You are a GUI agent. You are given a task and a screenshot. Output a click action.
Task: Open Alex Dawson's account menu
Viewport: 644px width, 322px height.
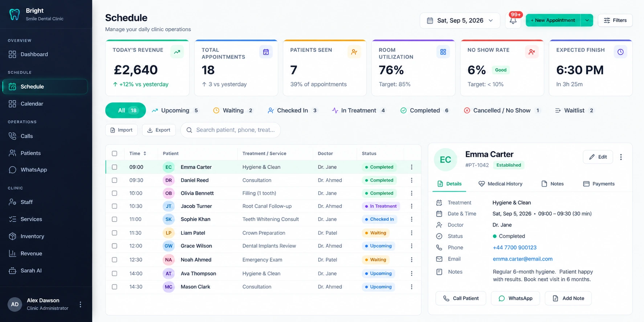80,305
